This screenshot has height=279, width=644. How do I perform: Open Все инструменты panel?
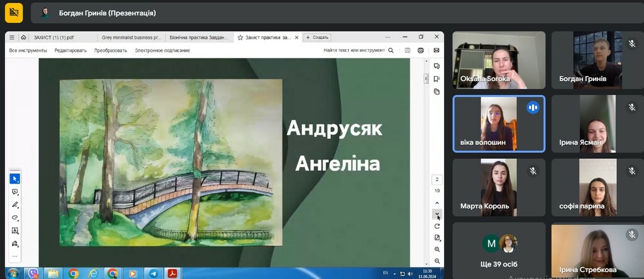pyautogui.click(x=28, y=50)
